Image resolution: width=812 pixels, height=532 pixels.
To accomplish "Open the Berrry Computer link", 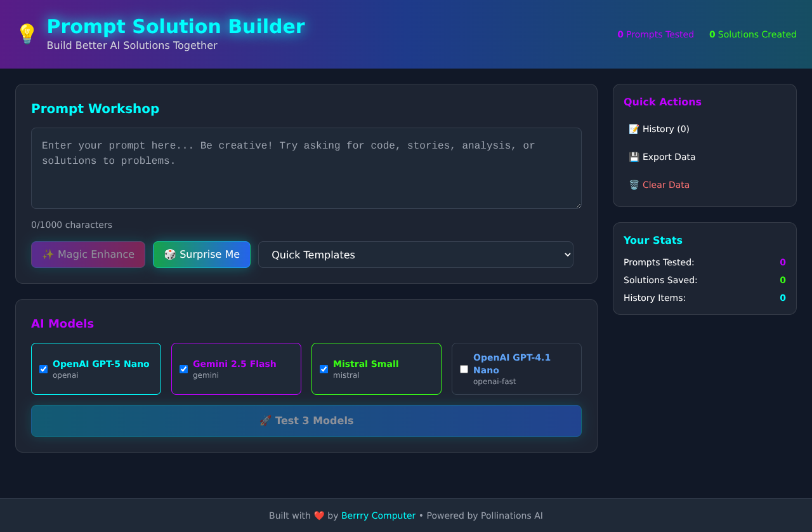I will click(x=378, y=515).
